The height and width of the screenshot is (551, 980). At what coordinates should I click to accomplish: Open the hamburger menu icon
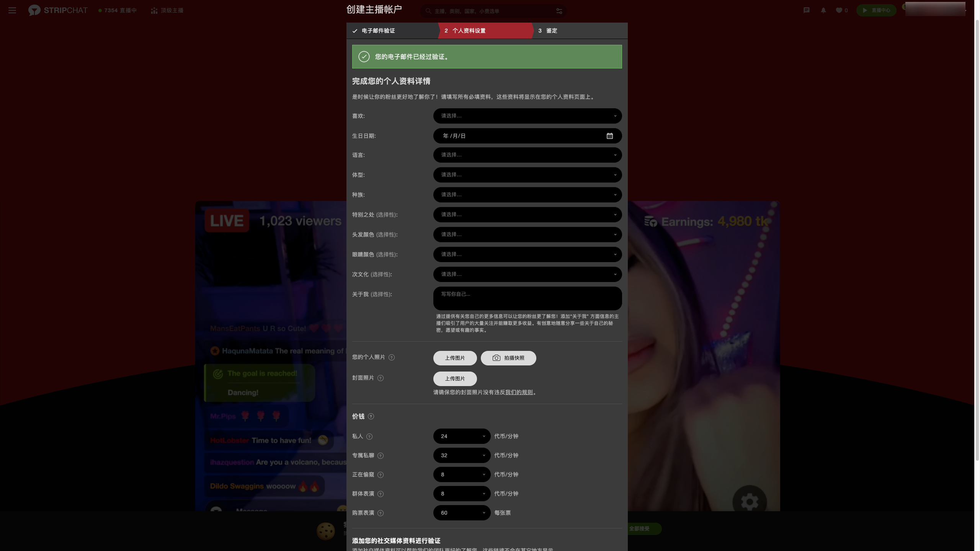12,10
